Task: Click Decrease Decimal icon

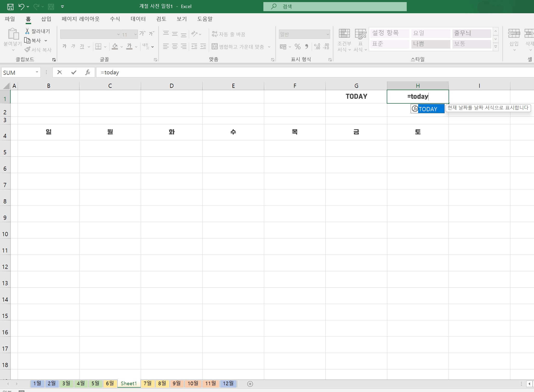Action: click(x=326, y=47)
